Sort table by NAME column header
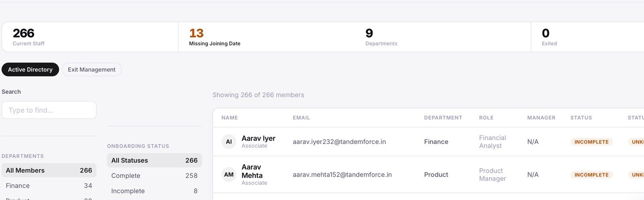Viewport: 644px width, 200px height. coord(230,118)
